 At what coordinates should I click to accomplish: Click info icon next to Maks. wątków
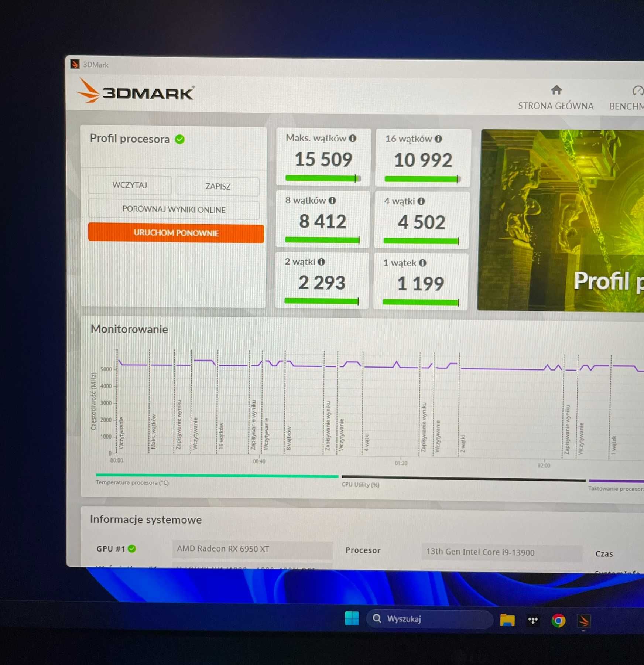[353, 138]
